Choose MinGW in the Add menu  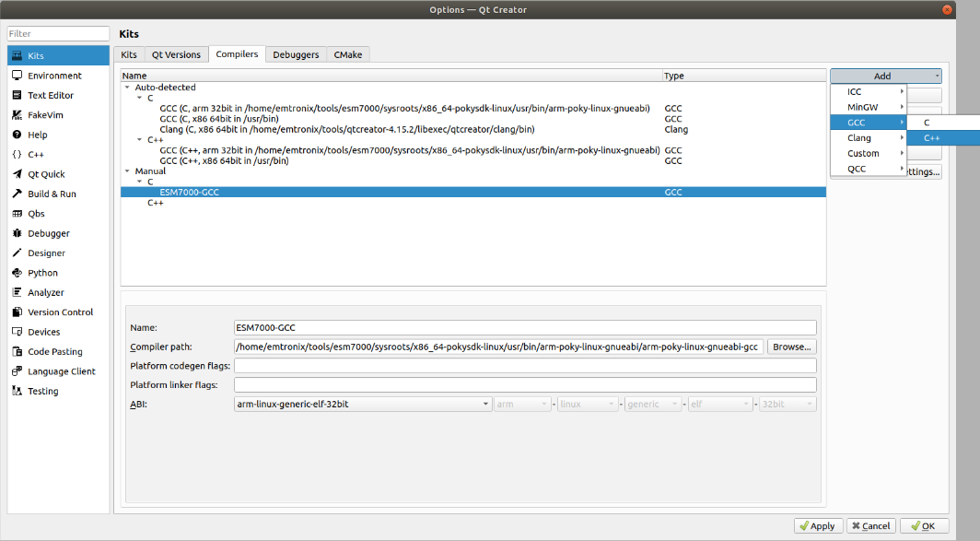(x=869, y=107)
